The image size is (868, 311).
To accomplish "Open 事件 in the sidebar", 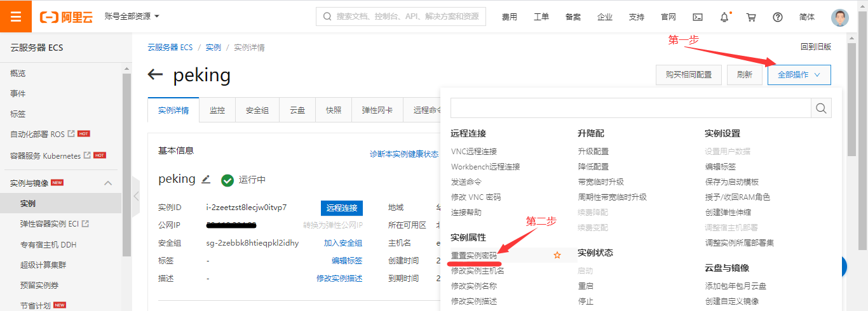I will [18, 94].
